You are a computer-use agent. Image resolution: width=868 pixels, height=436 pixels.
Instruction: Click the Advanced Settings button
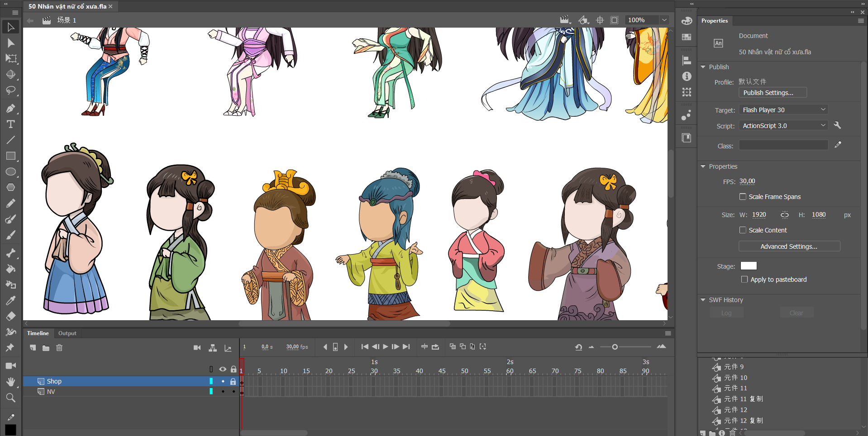pos(789,246)
